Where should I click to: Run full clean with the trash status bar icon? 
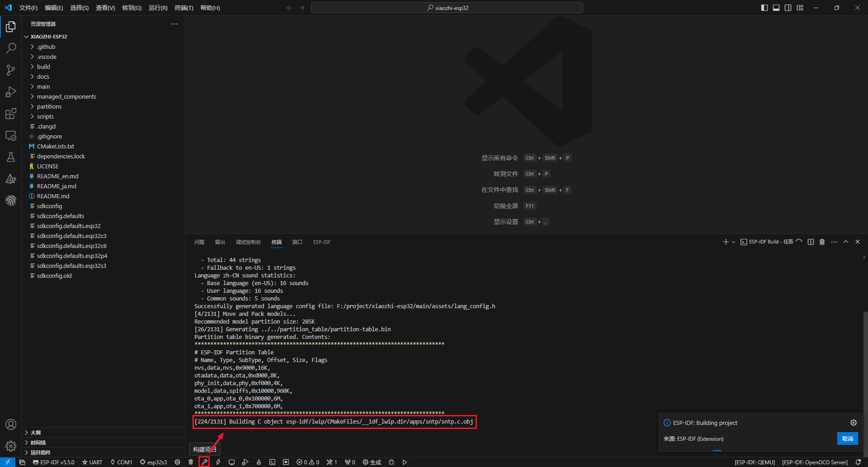(190, 462)
